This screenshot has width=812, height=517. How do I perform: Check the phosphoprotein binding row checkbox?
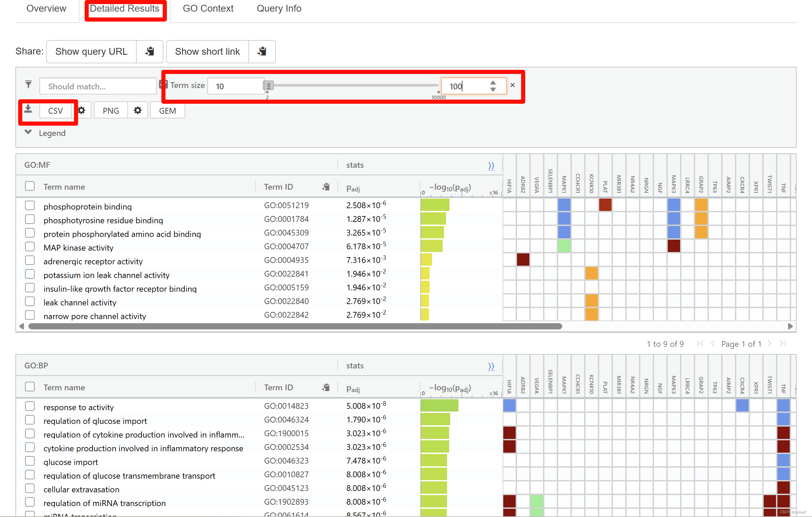pyautogui.click(x=30, y=205)
